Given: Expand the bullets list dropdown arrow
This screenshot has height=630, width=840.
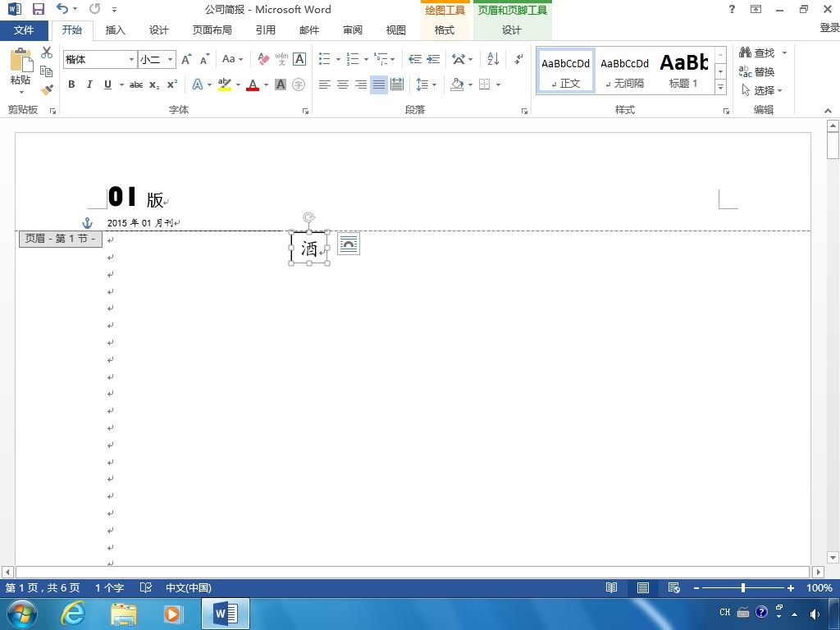Looking at the screenshot, I should coord(338,59).
